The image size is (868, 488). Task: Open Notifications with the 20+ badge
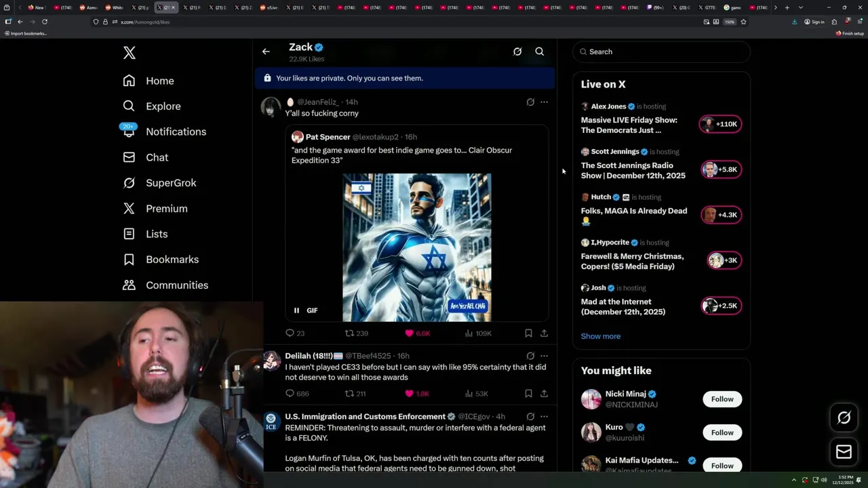point(164,131)
